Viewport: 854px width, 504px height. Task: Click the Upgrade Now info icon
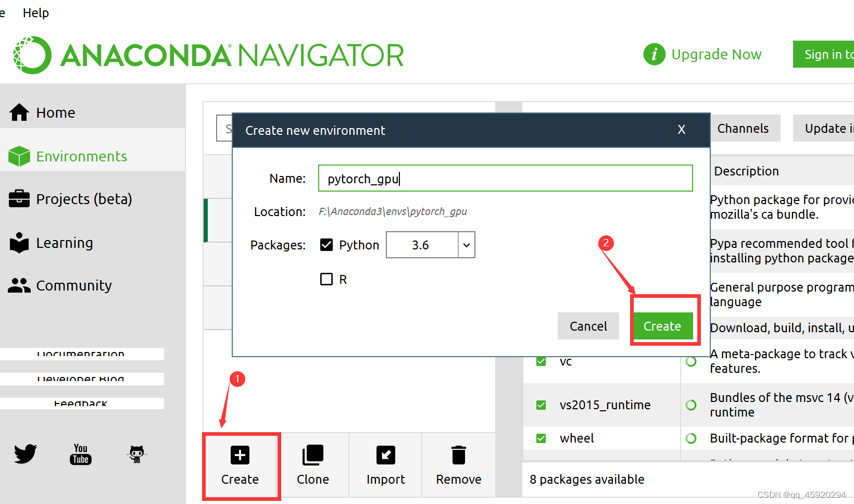pos(655,54)
